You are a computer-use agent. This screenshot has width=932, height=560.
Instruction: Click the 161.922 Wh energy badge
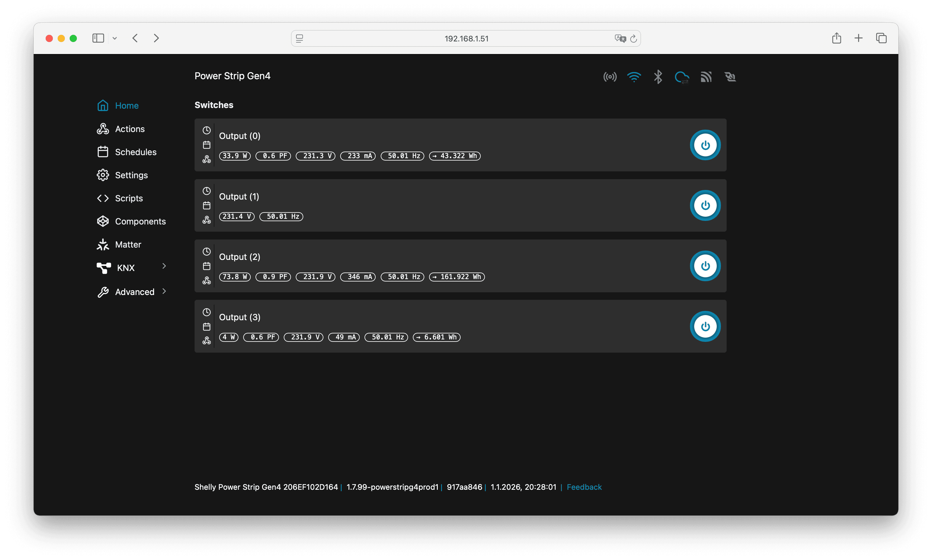coord(457,277)
